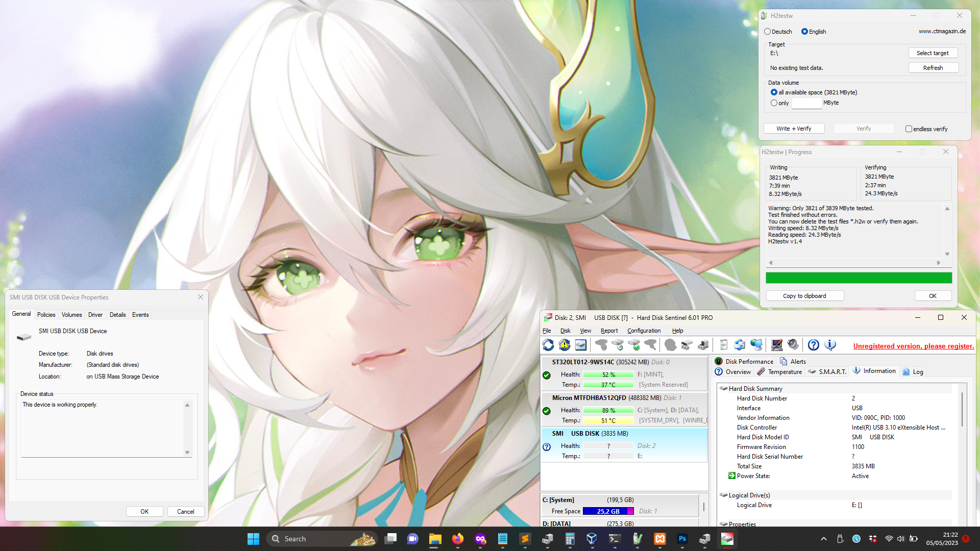Open File Explorer from the taskbar
Screen dimensions: 980x551
435,539
